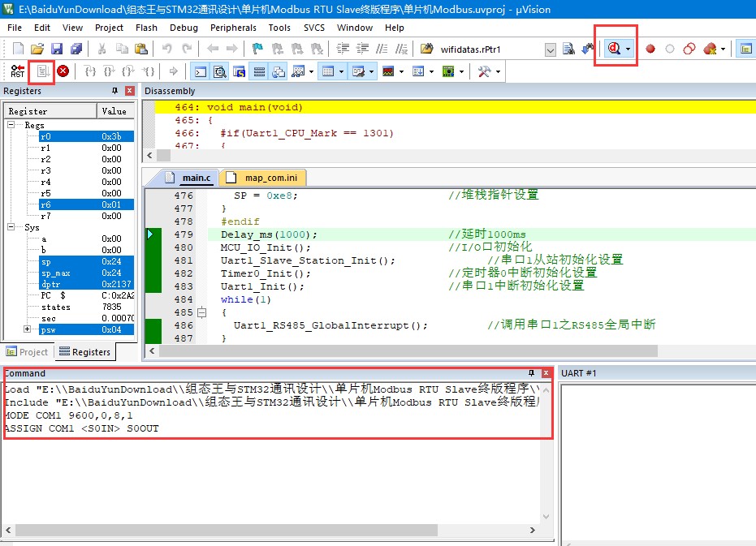Toggle the Registers Window toolbar button
This screenshot has width=756, height=546.
click(x=259, y=72)
